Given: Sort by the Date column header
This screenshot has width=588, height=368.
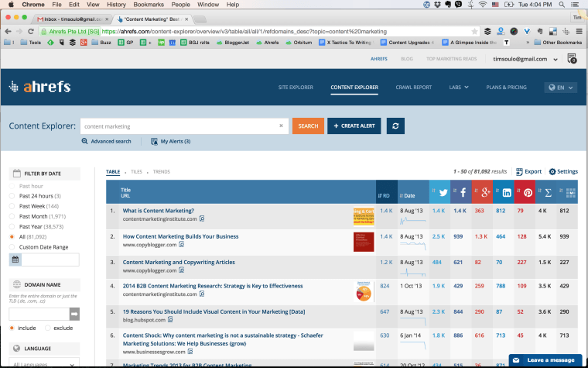Looking at the screenshot, I should (408, 195).
